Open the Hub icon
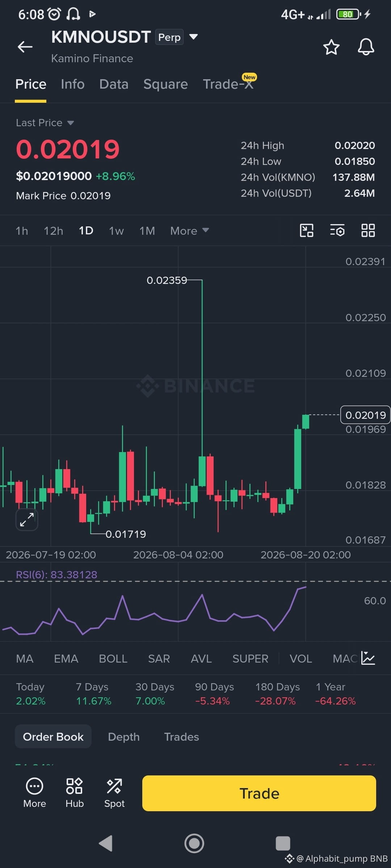391x868 pixels. tap(75, 793)
